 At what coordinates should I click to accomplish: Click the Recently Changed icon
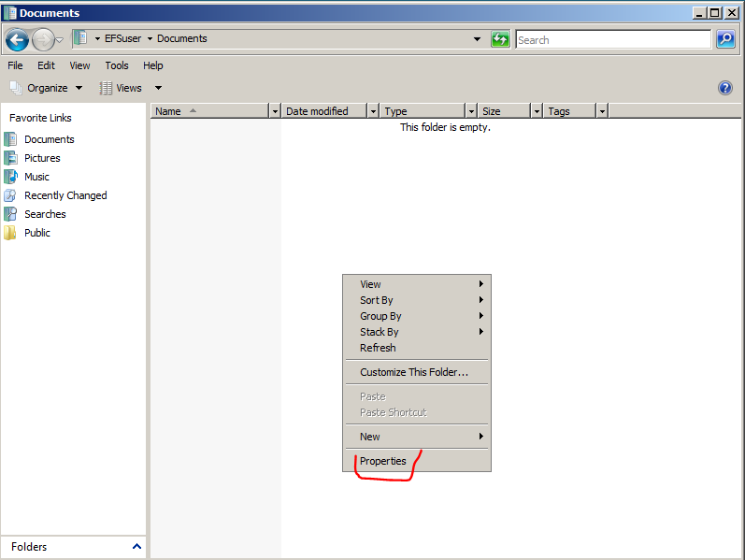click(10, 195)
